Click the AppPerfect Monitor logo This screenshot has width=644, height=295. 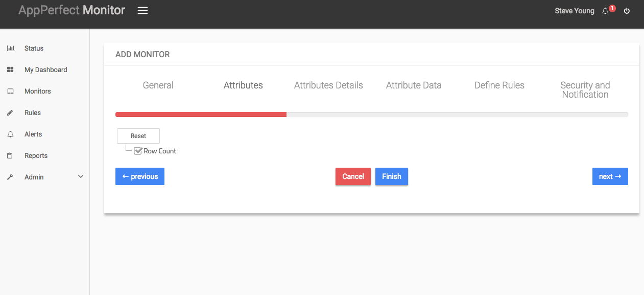click(x=71, y=10)
